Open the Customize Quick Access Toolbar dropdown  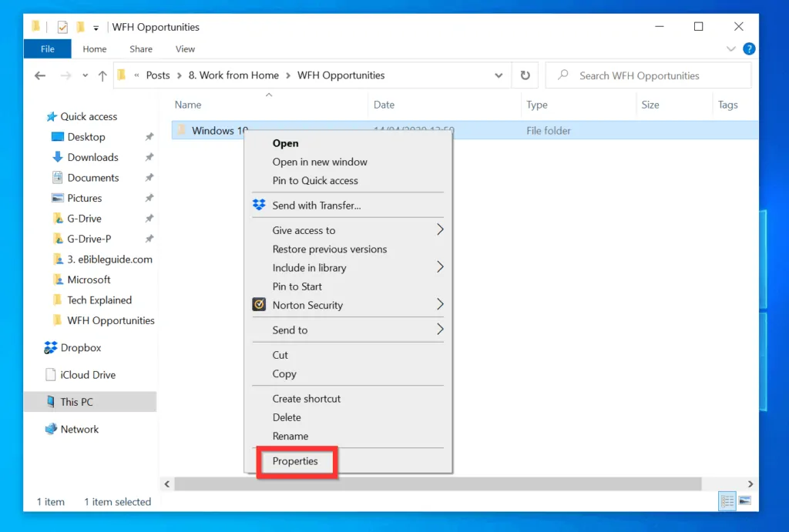(95, 25)
